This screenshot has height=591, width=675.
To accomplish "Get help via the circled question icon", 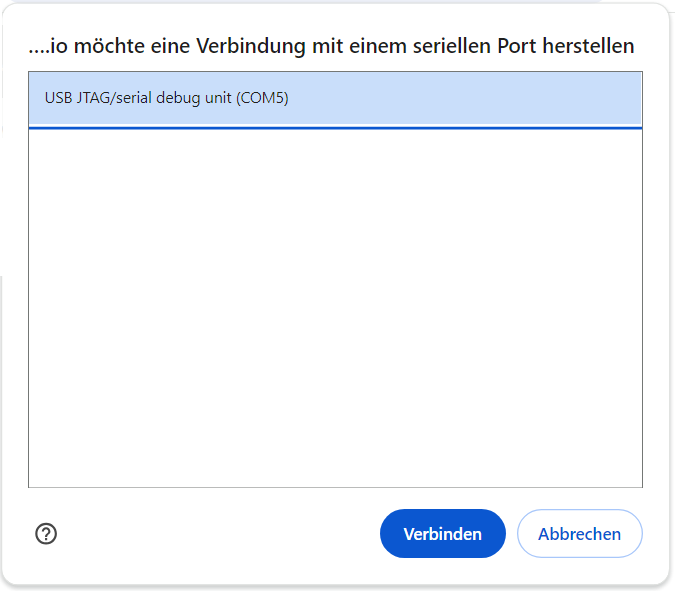I will pos(46,534).
